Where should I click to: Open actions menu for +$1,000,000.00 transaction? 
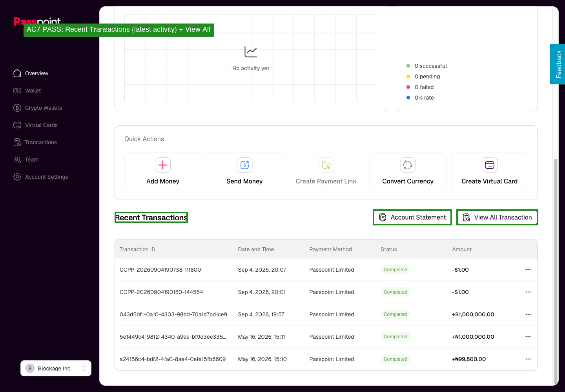(528, 314)
